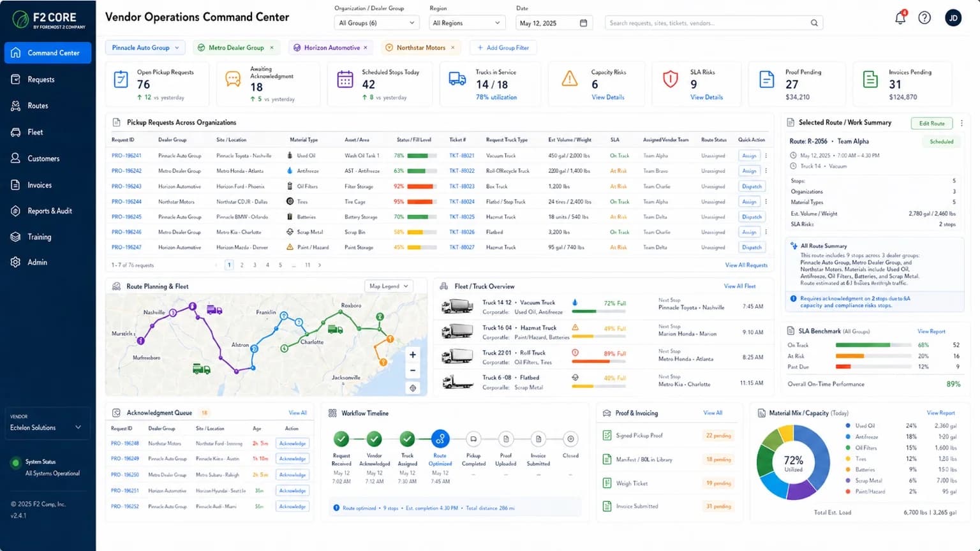Click the On Track SLA benchmark bar

(x=873, y=345)
